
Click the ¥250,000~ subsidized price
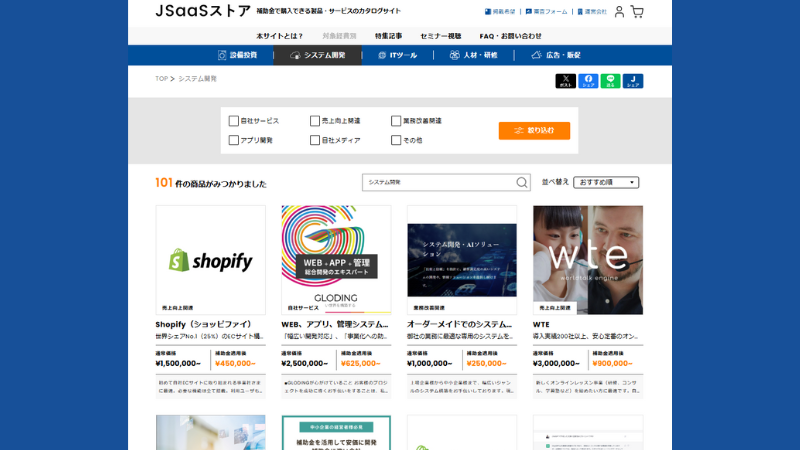pyautogui.click(x=487, y=363)
